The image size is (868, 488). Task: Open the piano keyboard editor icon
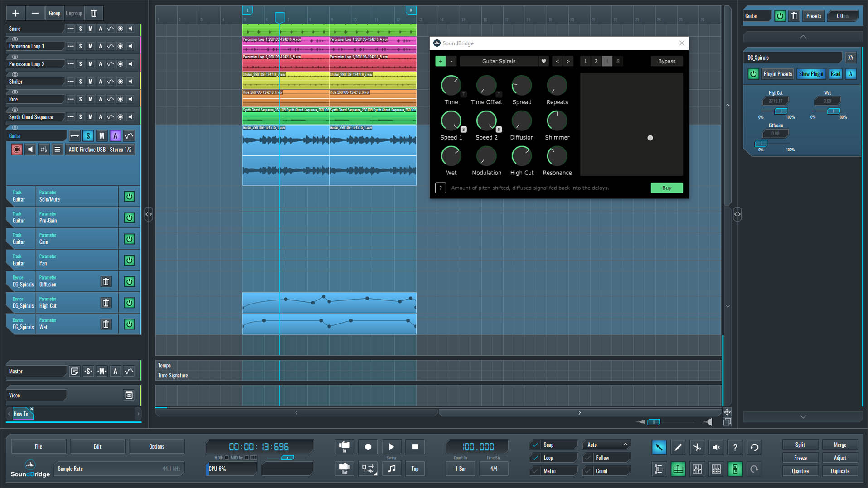point(716,469)
